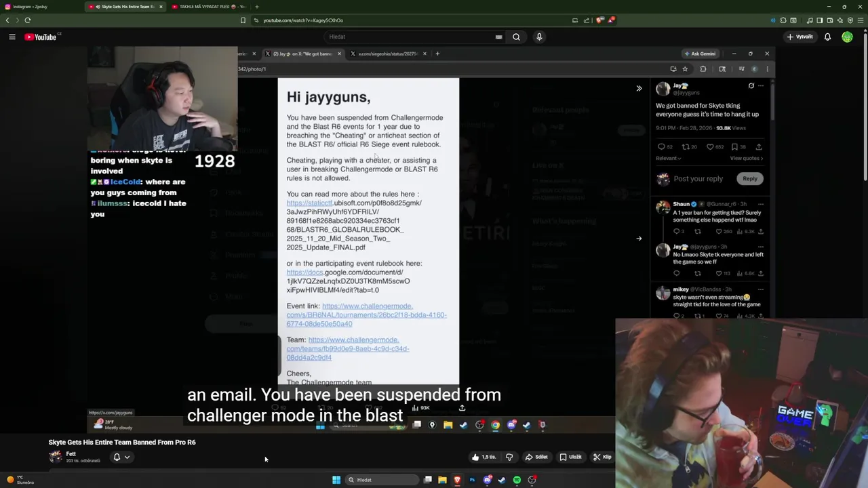Go back with the browser back arrow
This screenshot has height=488, width=868.
(7, 20)
